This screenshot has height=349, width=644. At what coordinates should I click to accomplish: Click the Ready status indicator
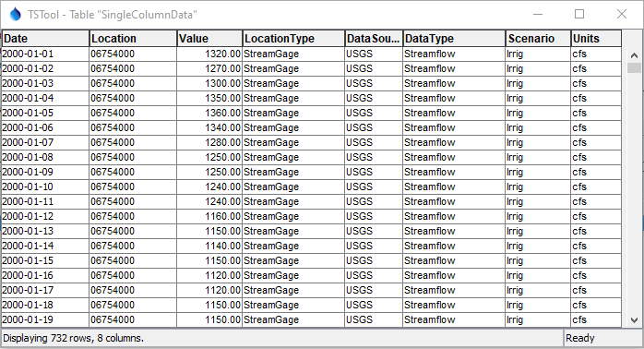tap(580, 338)
